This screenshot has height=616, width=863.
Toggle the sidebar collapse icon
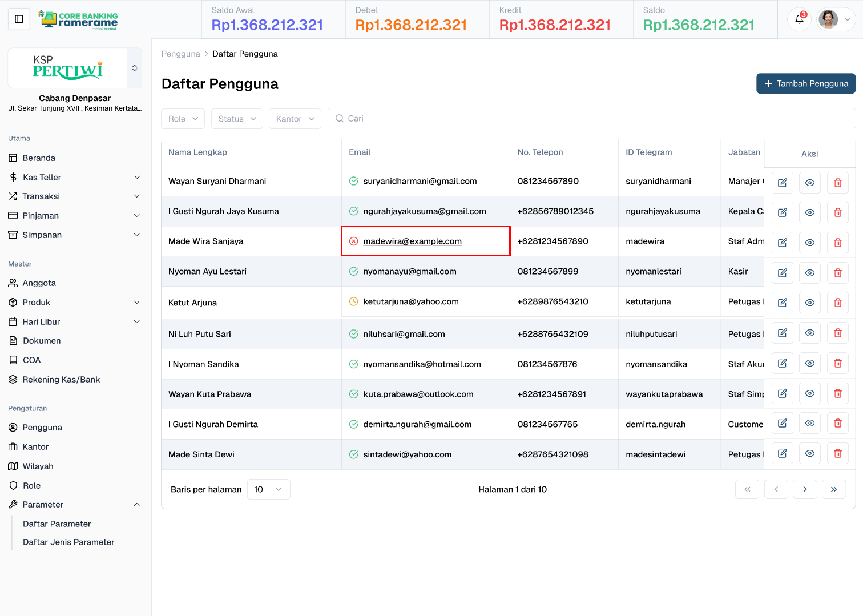click(x=19, y=19)
